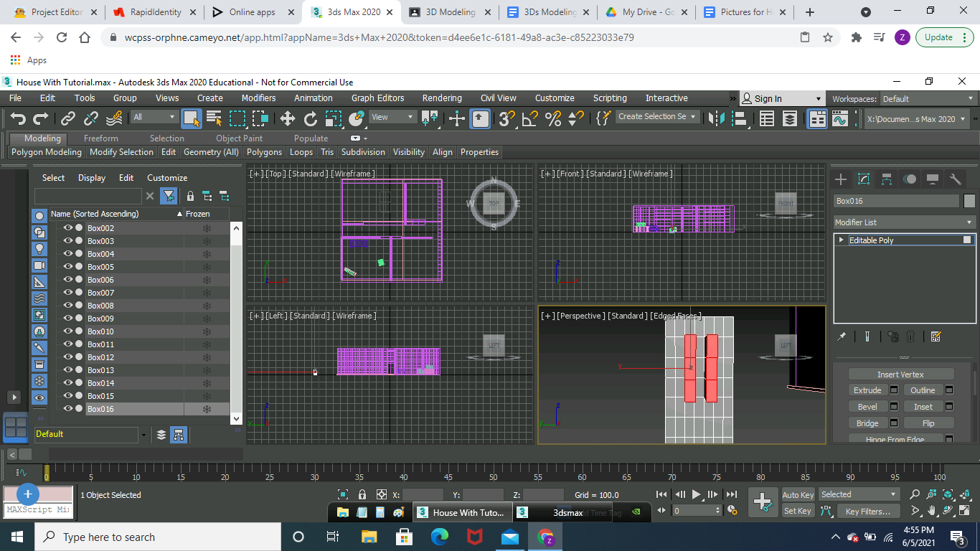Open the Modifier List dropdown

(904, 222)
